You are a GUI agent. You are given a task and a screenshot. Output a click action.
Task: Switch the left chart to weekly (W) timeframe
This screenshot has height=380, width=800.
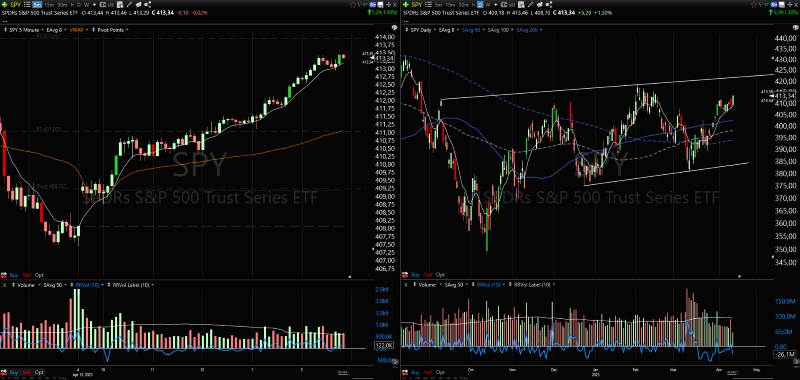87,5
